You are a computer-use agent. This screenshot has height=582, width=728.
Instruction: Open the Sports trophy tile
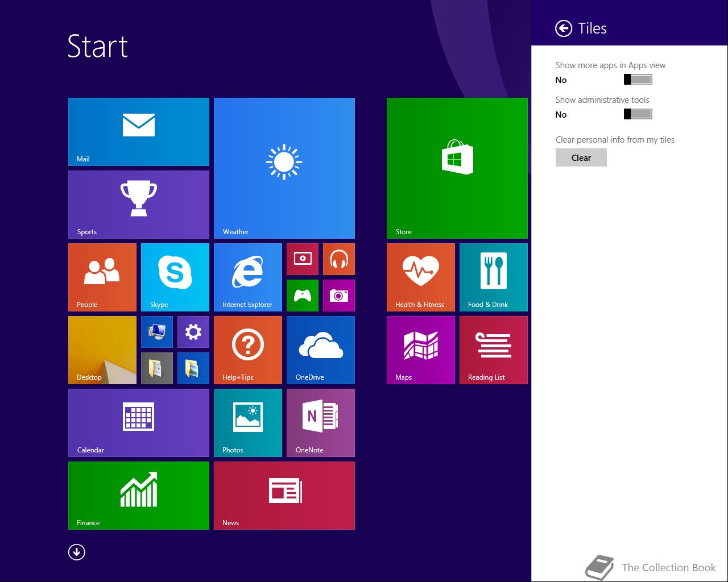[139, 205]
